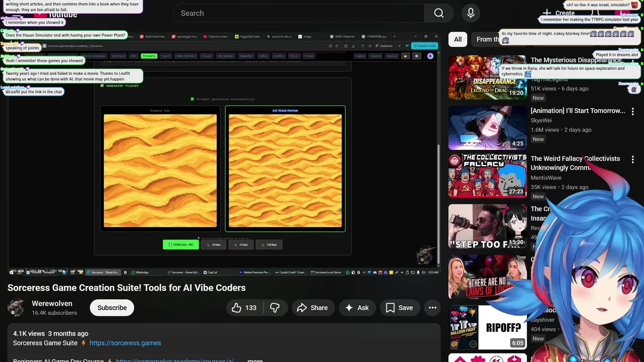Select the Paint tab in Sorceress toolbar
This screenshot has width=644, height=362.
pyautogui.click(x=167, y=56)
